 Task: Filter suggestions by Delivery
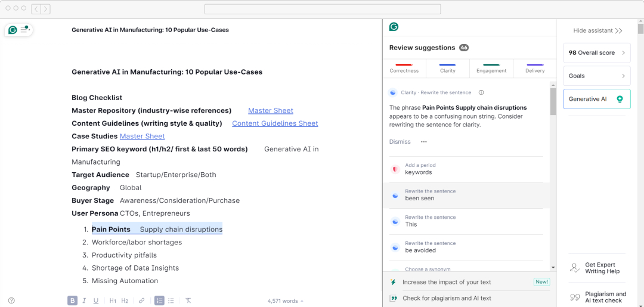click(x=535, y=68)
